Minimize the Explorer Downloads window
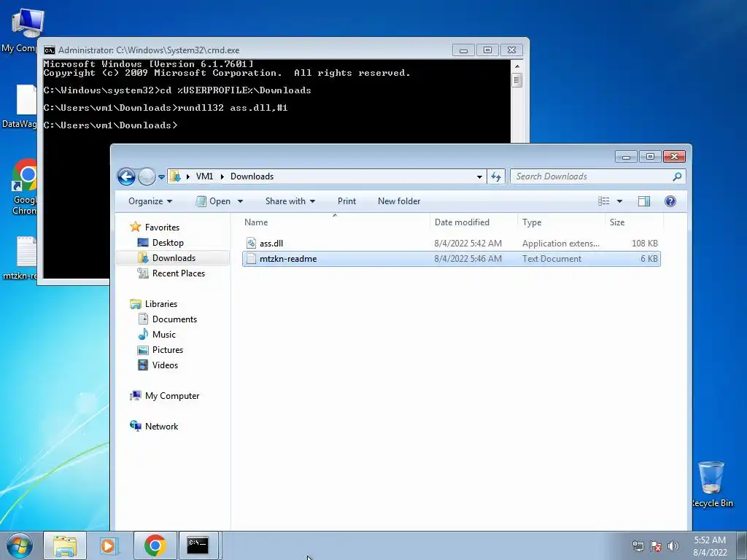 [x=626, y=157]
